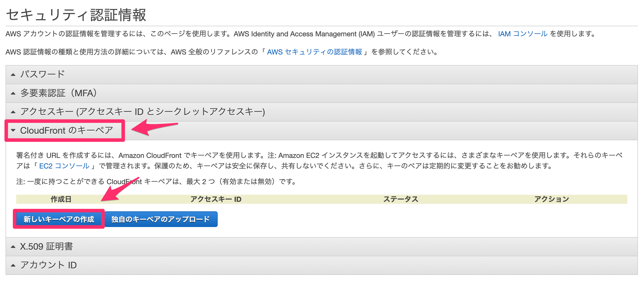Expand the パスワード section arrow

tap(13, 75)
